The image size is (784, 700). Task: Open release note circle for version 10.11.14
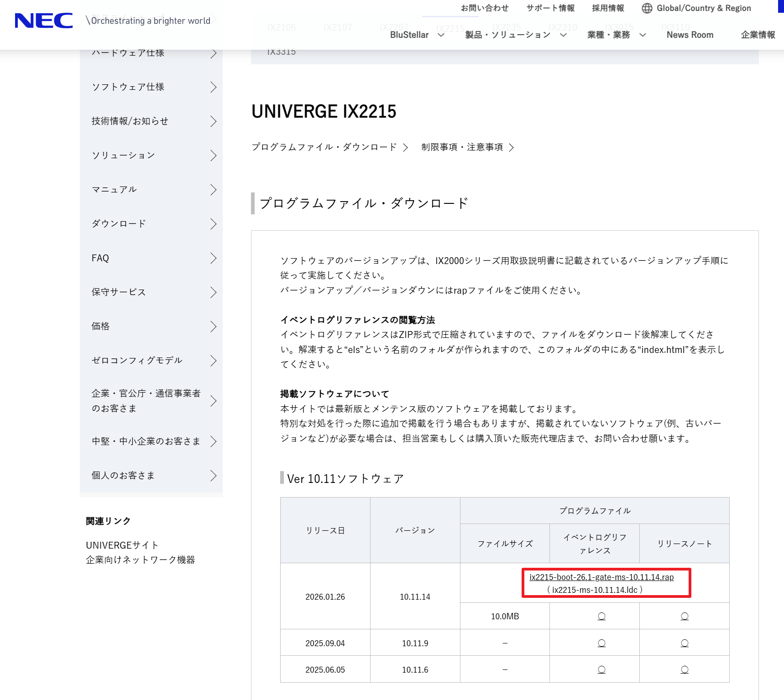coord(685,616)
